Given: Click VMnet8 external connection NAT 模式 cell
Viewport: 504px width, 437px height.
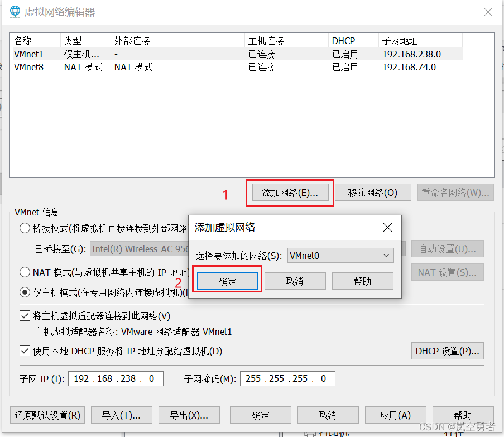Looking at the screenshot, I should (133, 67).
